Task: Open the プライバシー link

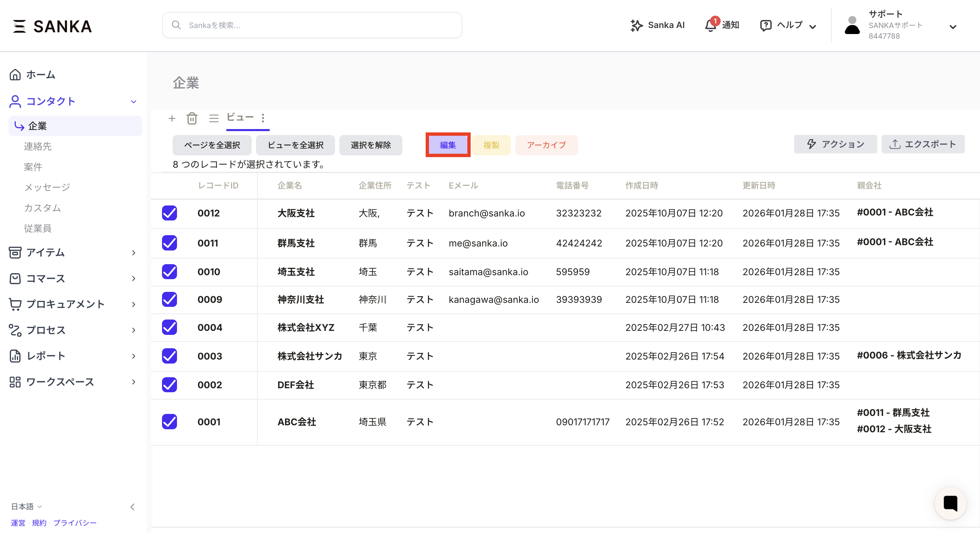Action: 75,523
